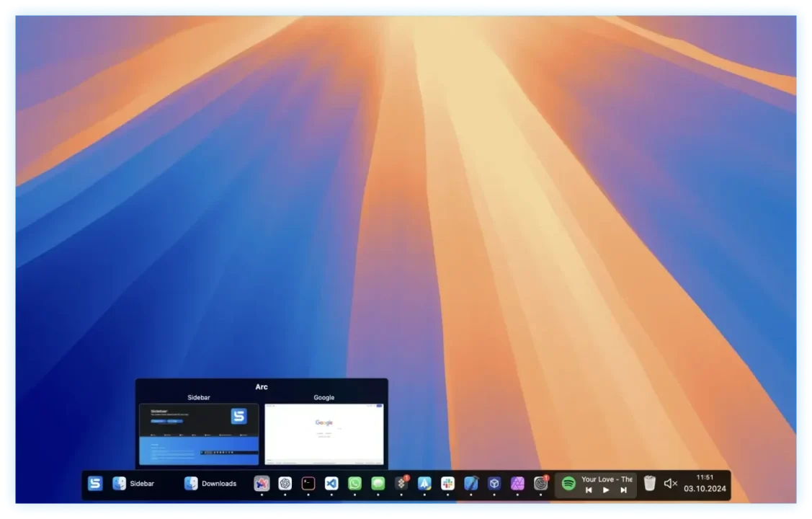The image size is (812, 519).
Task: Open Spotify via its green icon
Action: tap(568, 483)
